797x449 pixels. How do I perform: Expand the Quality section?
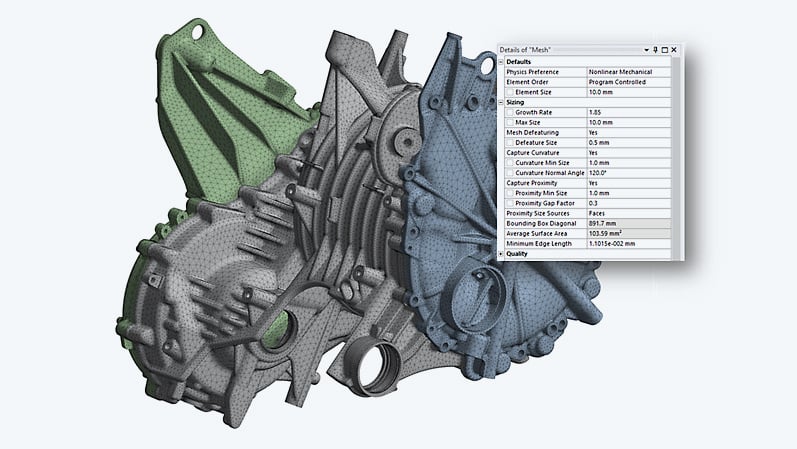pyautogui.click(x=501, y=254)
